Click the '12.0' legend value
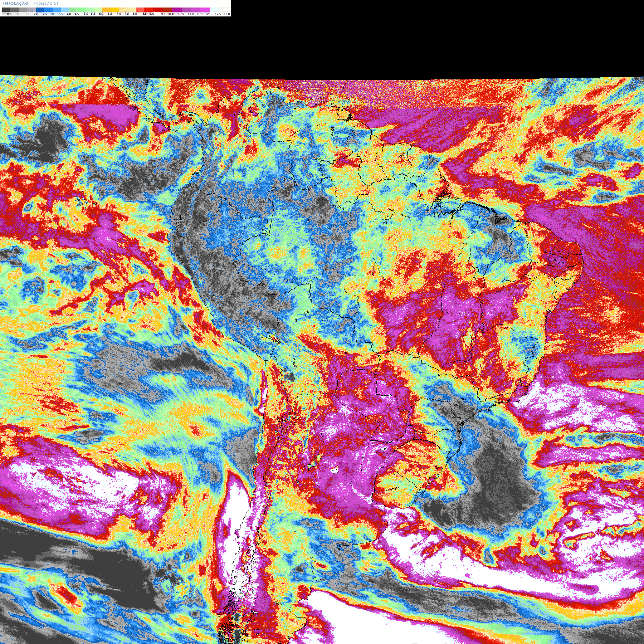The image size is (644, 644). pyautogui.click(x=208, y=14)
